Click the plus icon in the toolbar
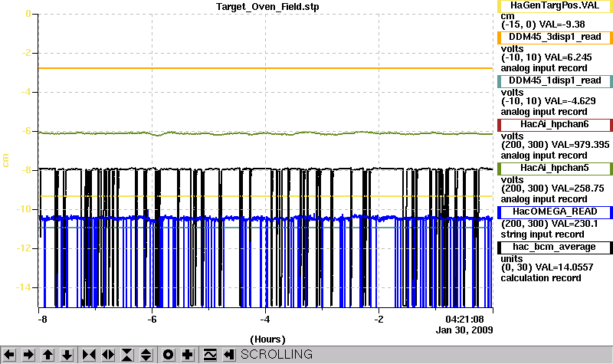The image size is (613, 364). tap(188, 355)
